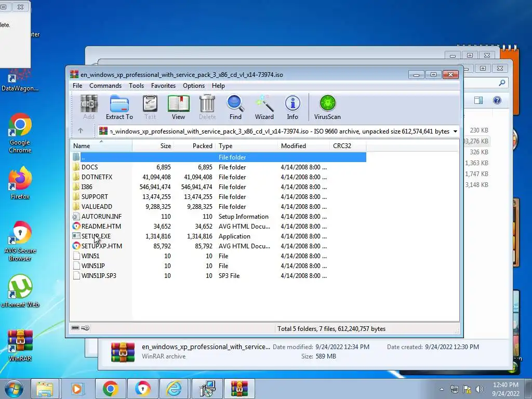Click the Windows Start button
The image size is (532, 399).
[14, 389]
